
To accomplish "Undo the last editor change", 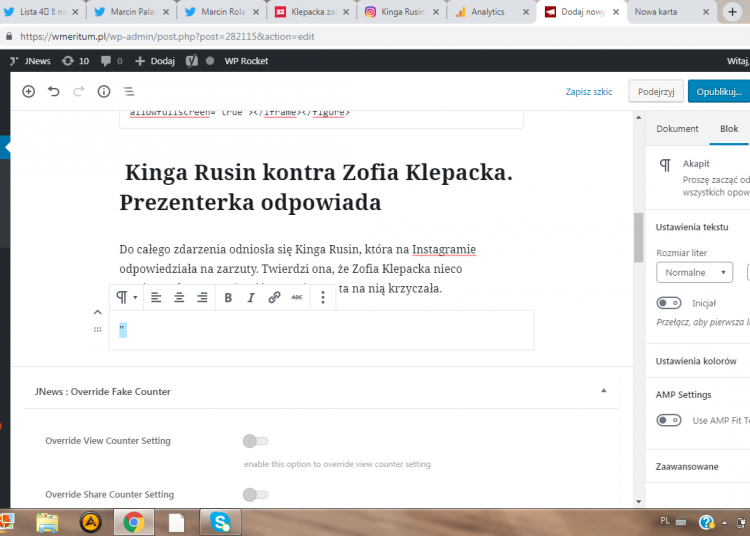I will pyautogui.click(x=53, y=91).
